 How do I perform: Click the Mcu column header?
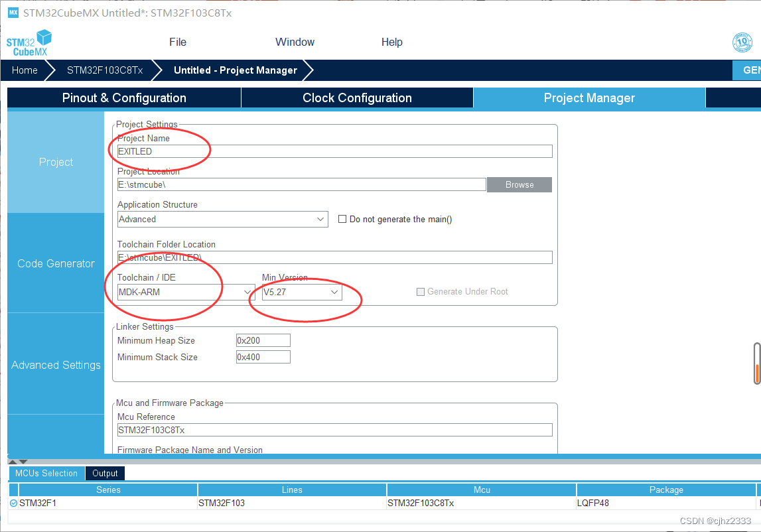point(482,490)
